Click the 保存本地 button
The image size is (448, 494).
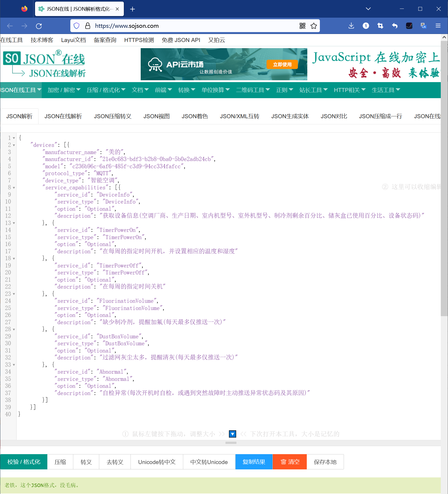pyautogui.click(x=325, y=462)
